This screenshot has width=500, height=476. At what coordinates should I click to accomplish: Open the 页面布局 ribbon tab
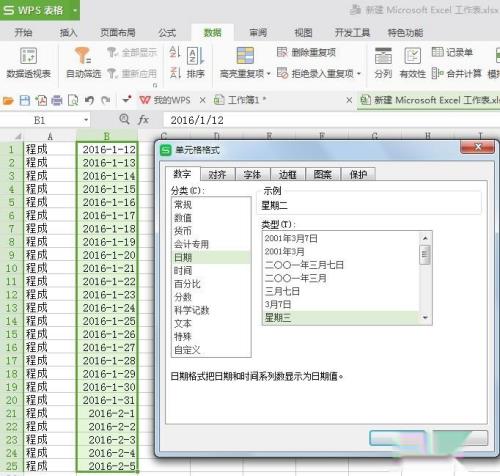pyautogui.click(x=118, y=33)
